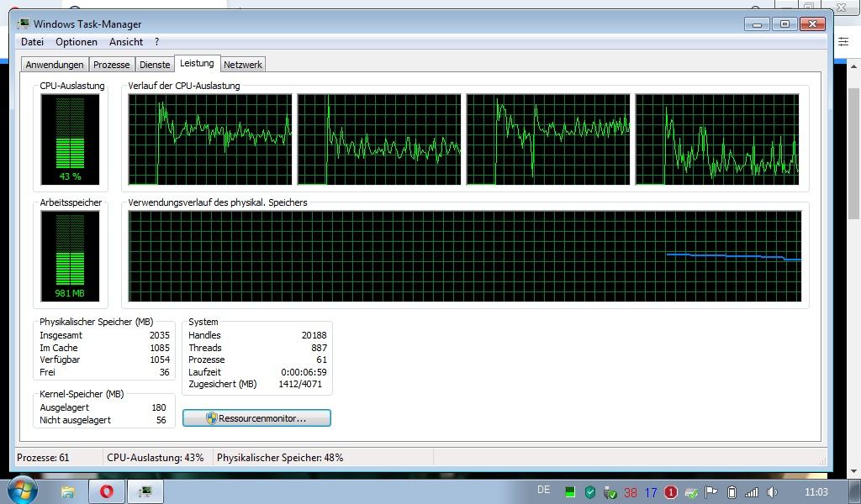Open the red notification badge tray icon

670,492
